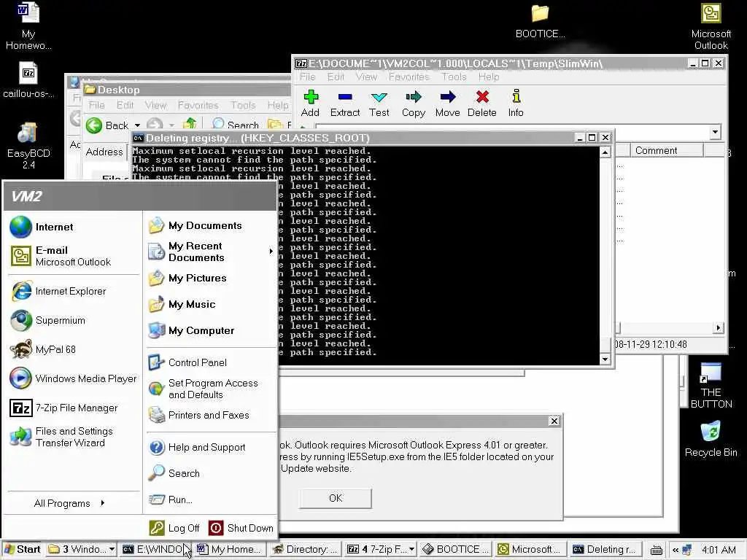This screenshot has height=560, width=747.
Task: Click the Copy icon in 7-Zip
Action: pyautogui.click(x=414, y=104)
